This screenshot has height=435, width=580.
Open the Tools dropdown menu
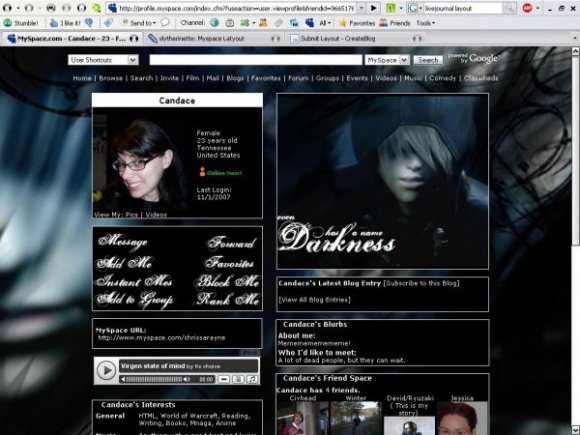click(425, 23)
